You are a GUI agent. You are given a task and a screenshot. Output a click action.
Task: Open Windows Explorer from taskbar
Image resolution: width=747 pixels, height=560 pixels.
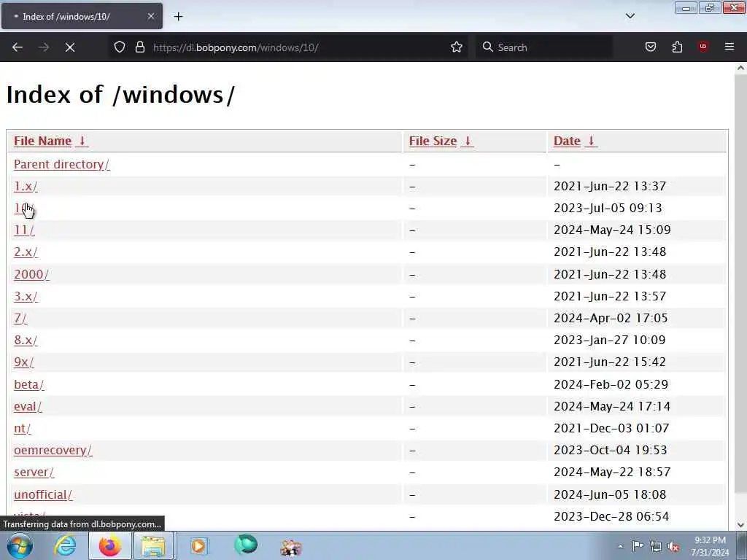coord(153,545)
